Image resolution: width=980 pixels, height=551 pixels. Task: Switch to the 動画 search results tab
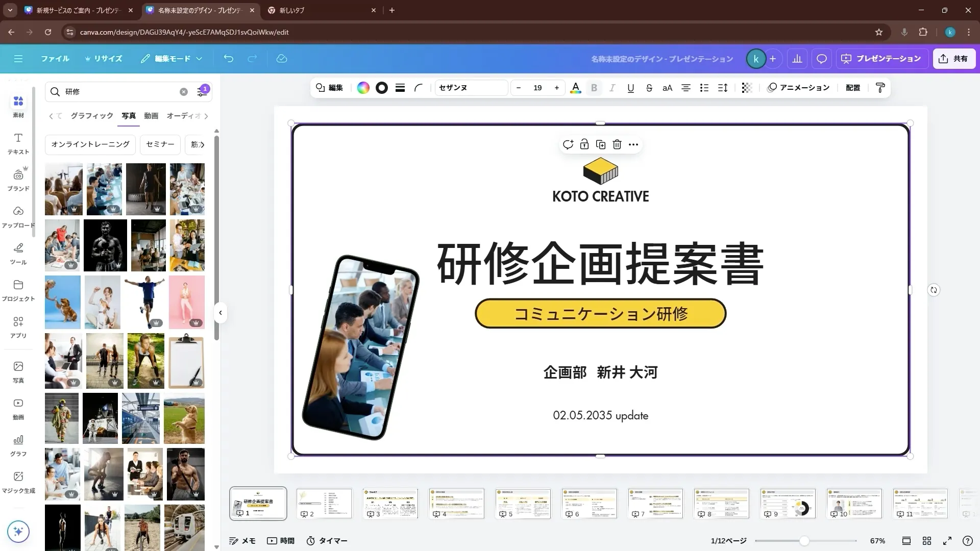(151, 116)
